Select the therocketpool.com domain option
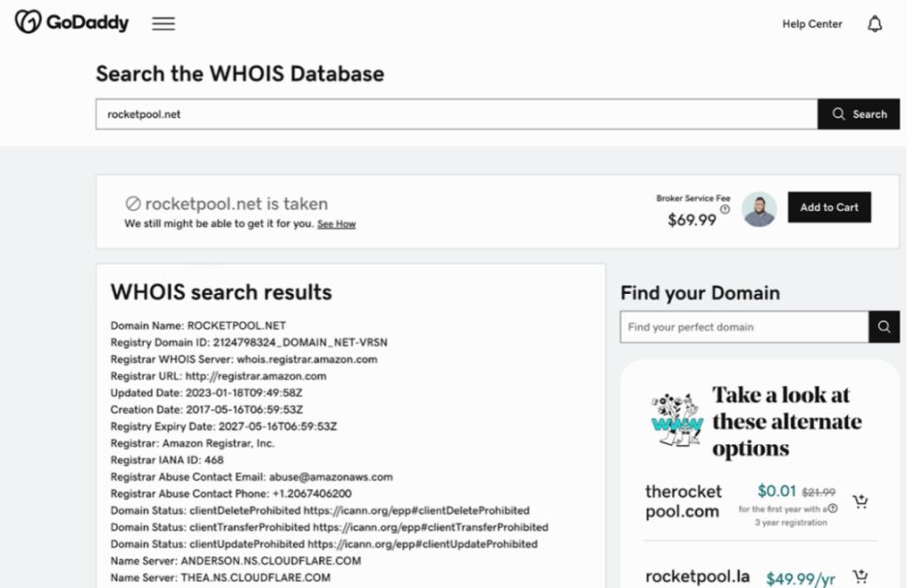This screenshot has width=907, height=588. (683, 501)
